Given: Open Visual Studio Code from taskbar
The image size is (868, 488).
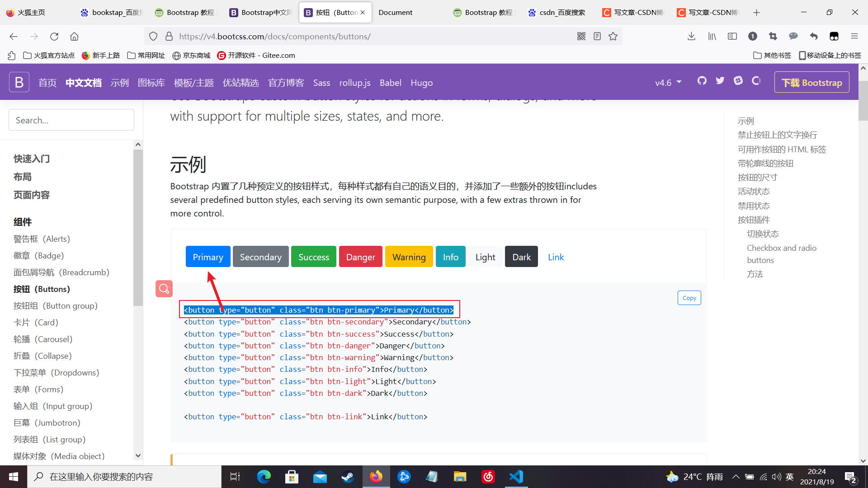Looking at the screenshot, I should [x=516, y=477].
